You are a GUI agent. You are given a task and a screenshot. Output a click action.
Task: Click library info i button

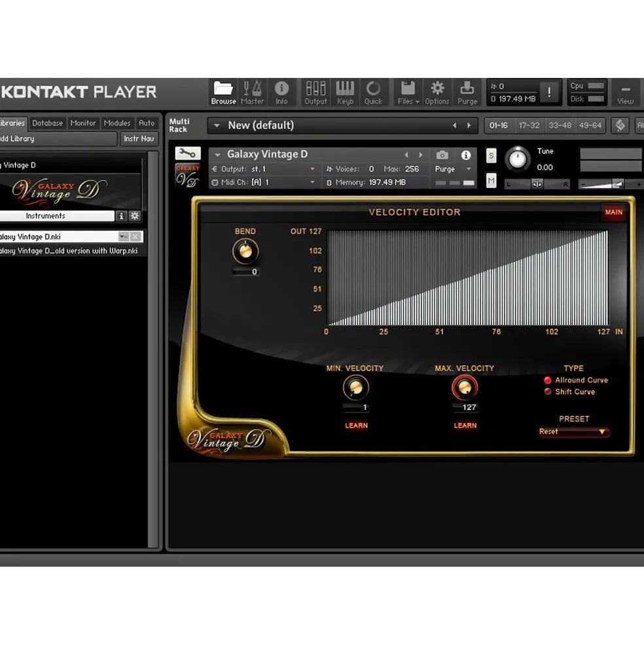pos(121,216)
